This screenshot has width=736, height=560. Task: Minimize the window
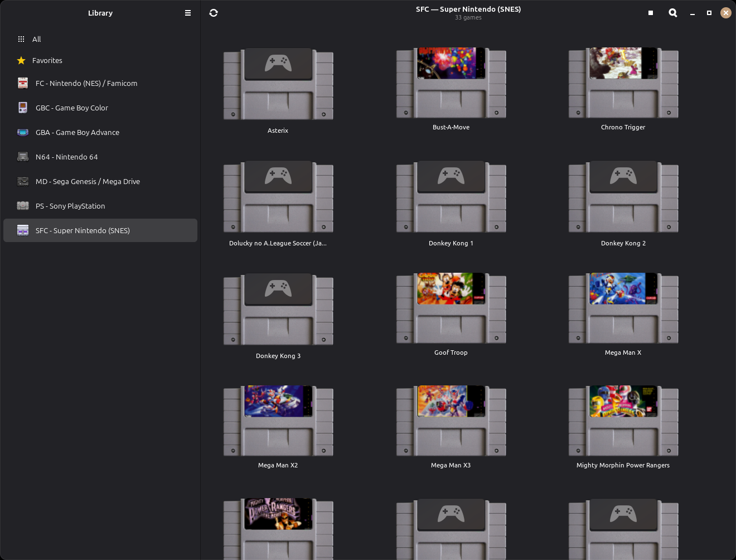tap(693, 13)
